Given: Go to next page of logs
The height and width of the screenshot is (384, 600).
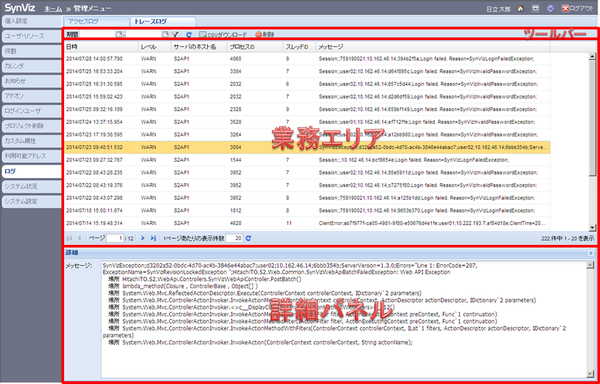Looking at the screenshot, I should [143, 238].
